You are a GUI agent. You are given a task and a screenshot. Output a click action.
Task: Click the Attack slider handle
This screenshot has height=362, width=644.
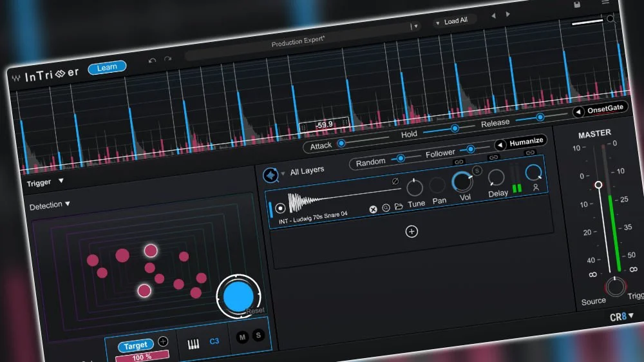point(341,144)
